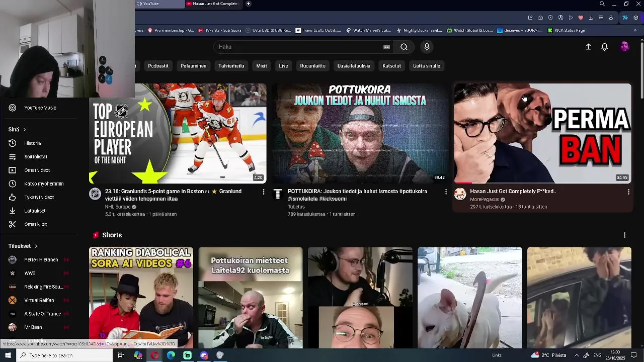Open the Windows Start menu
Screen dimensions: 644x362
pos(8,355)
